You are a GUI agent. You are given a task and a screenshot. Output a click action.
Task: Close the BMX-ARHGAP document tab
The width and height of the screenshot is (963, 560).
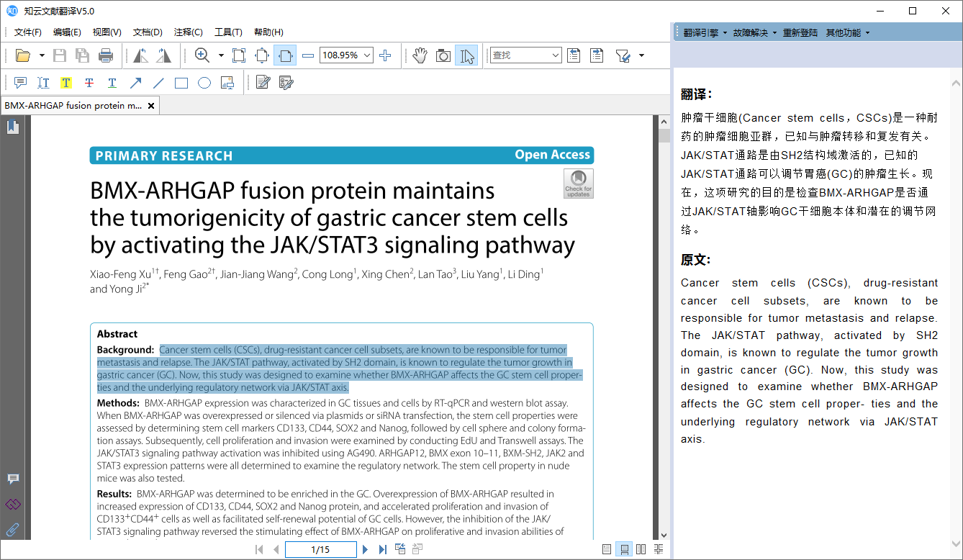point(151,106)
